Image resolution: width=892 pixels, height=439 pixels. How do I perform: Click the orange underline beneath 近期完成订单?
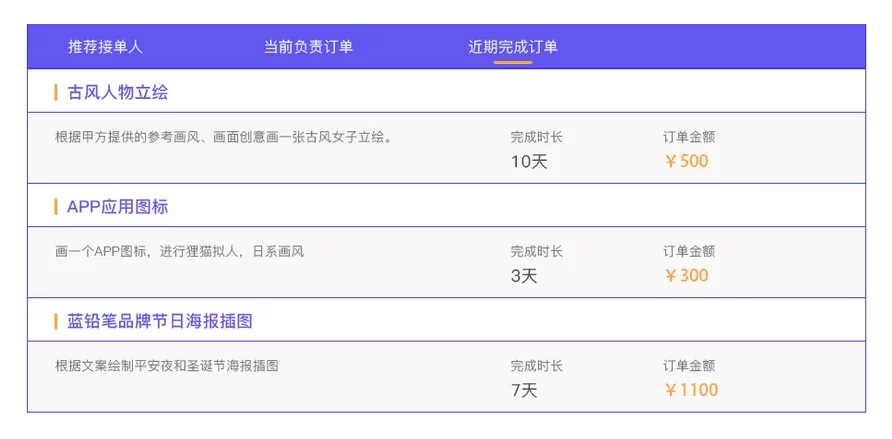coord(513,62)
